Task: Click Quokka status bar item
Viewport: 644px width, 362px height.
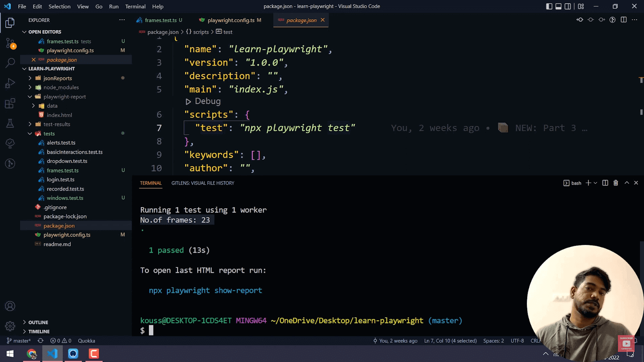Action: (x=87, y=341)
